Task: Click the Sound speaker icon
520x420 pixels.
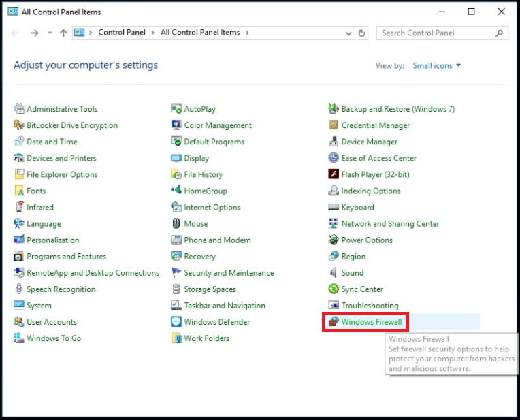Action: click(x=334, y=273)
